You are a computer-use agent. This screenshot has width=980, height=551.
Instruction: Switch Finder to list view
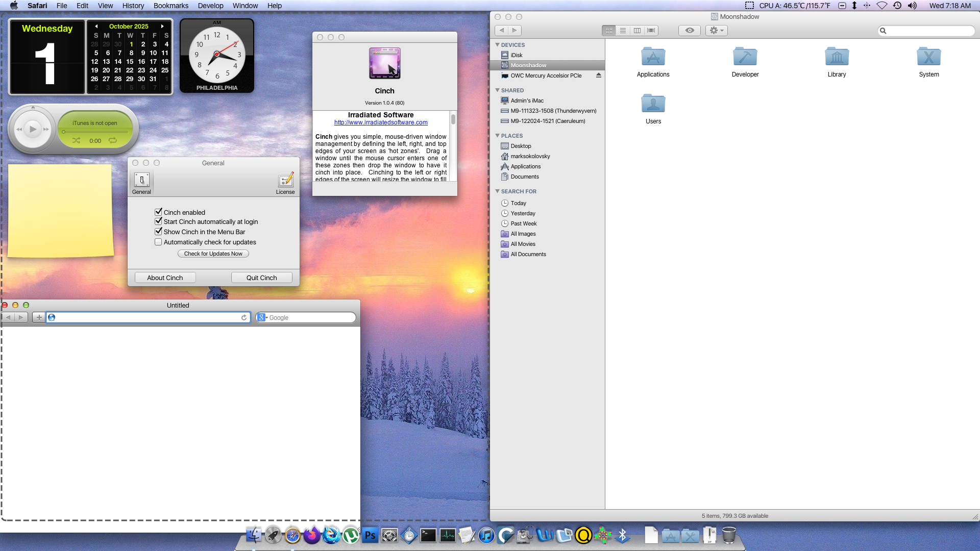point(623,31)
